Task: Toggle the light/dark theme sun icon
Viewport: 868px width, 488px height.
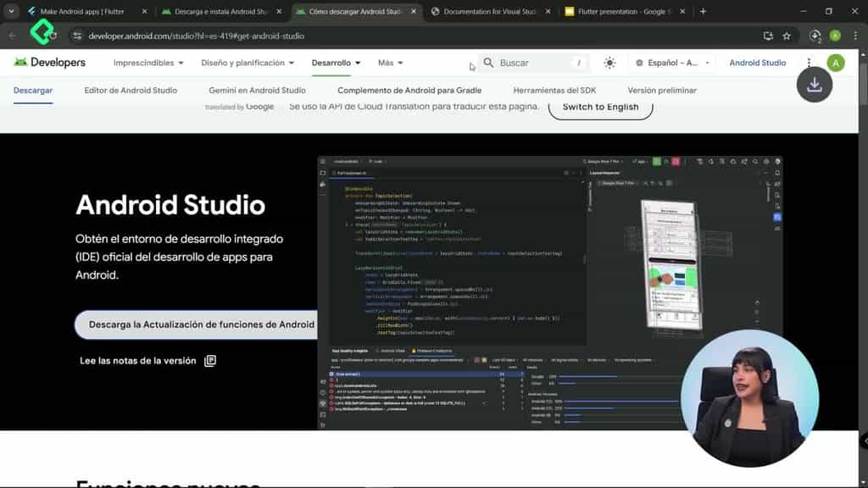Action: [x=609, y=63]
